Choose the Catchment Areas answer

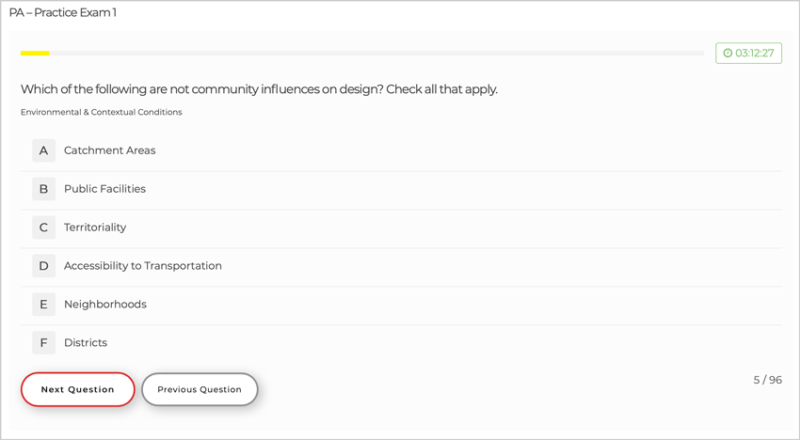point(110,151)
